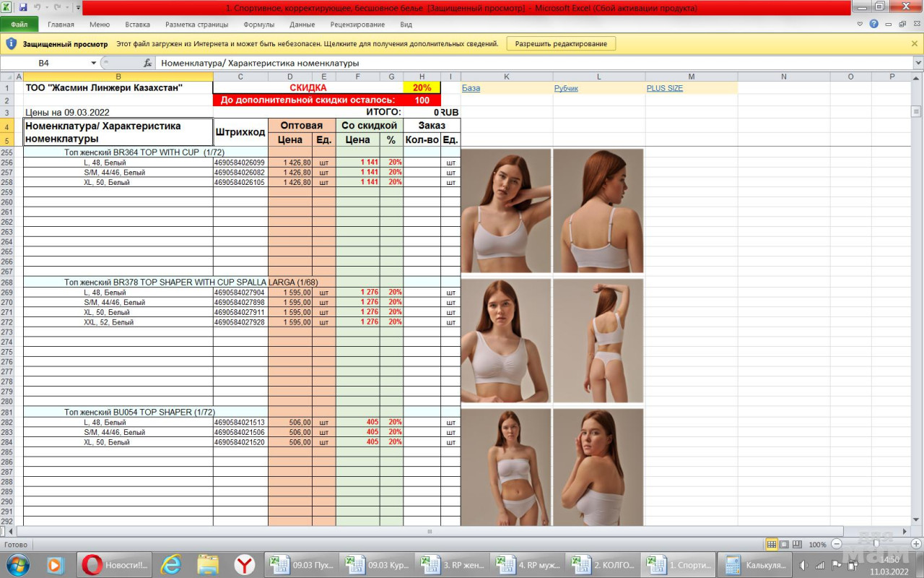The height and width of the screenshot is (578, 924).
Task: Switch to Page Layout view in status bar
Action: point(784,544)
